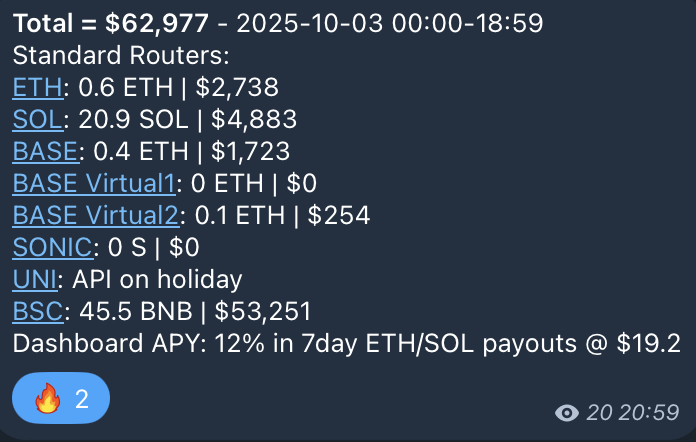Click the 'API on holiday' text
This screenshot has height=442, width=696.
pyautogui.click(x=157, y=279)
